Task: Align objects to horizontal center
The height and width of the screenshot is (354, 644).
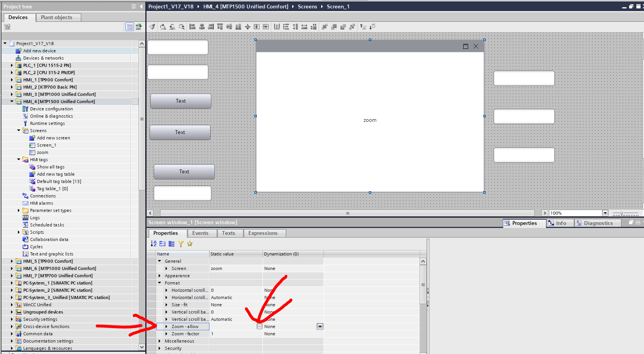Action: (202, 27)
